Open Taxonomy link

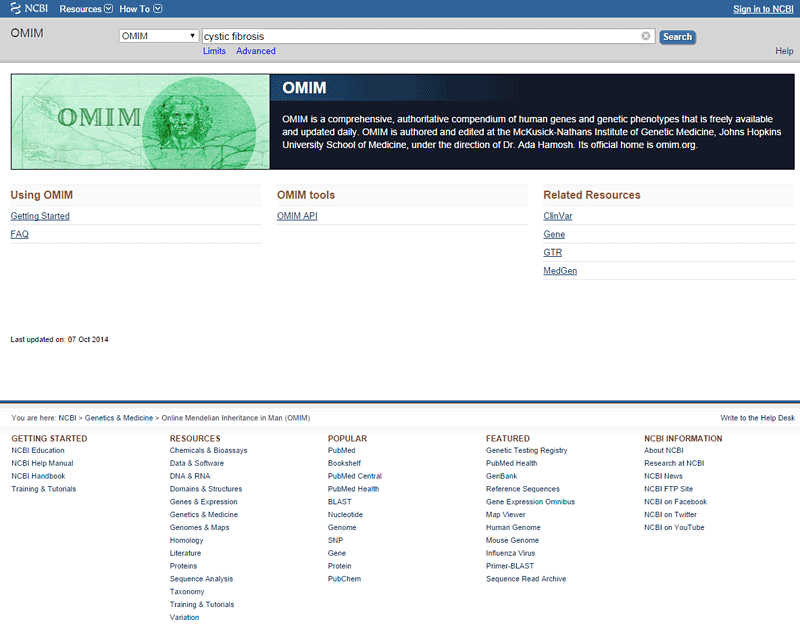(187, 592)
